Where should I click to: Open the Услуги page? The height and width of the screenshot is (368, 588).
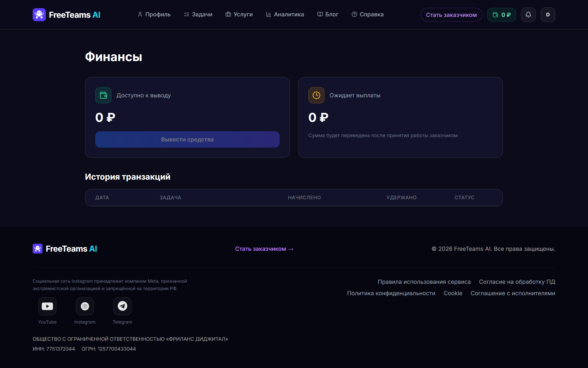point(239,14)
